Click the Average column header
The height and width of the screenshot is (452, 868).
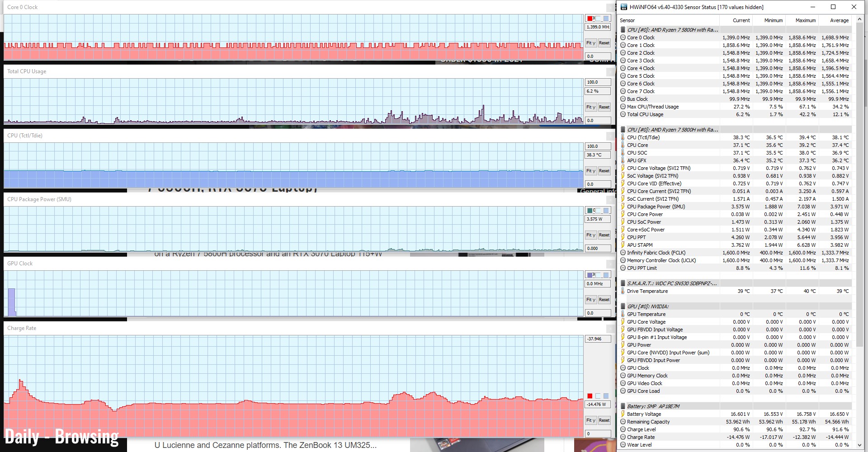coord(839,20)
